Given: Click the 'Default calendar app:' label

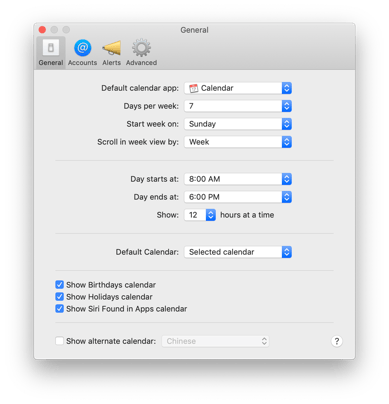Looking at the screenshot, I should point(140,88).
